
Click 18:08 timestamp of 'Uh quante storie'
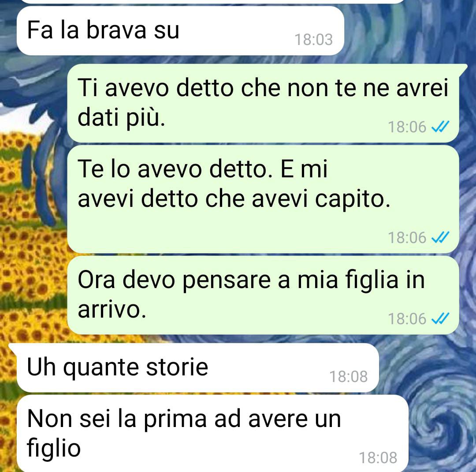coord(349,377)
